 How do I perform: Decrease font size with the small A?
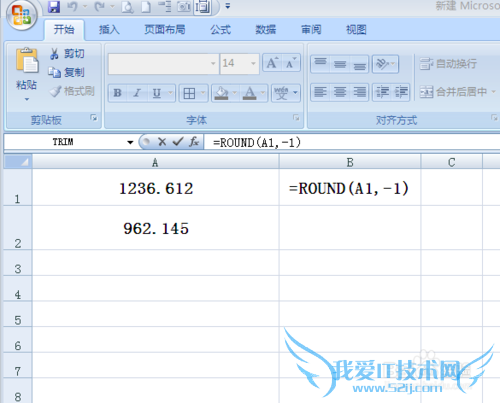(x=290, y=63)
